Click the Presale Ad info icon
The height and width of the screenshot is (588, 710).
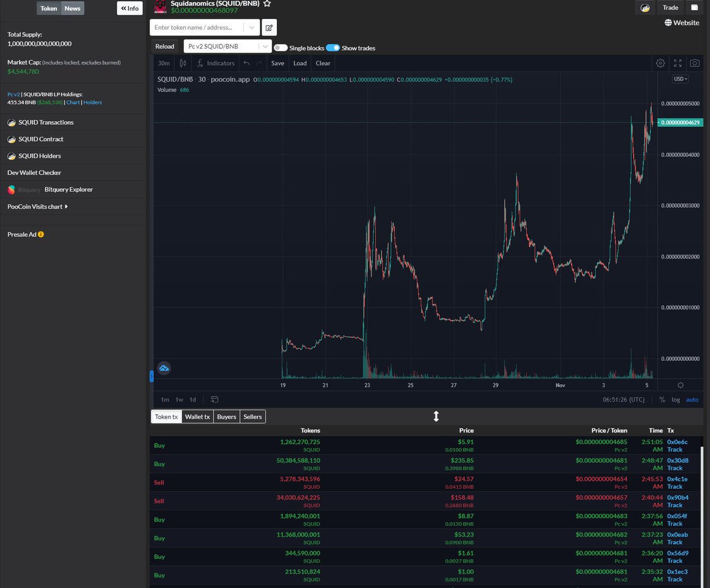coord(41,234)
